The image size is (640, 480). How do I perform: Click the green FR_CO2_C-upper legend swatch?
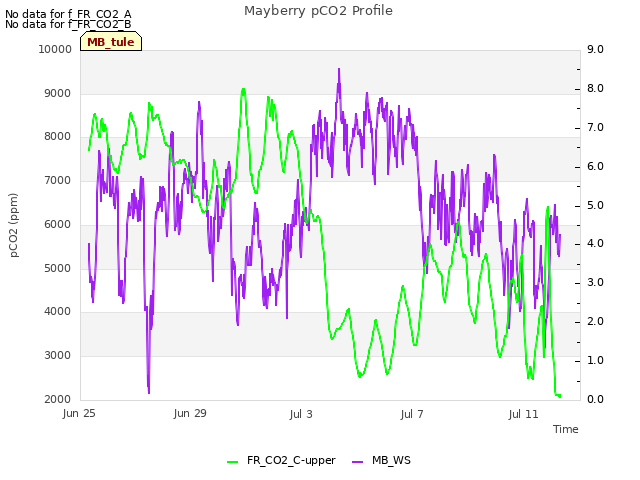[233, 462]
